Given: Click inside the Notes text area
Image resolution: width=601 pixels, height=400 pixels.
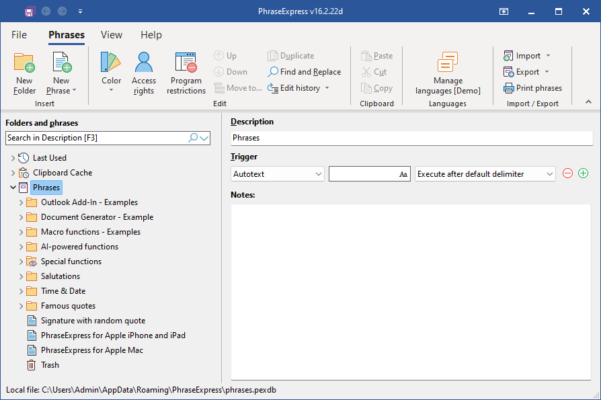Looking at the screenshot, I should [x=411, y=292].
